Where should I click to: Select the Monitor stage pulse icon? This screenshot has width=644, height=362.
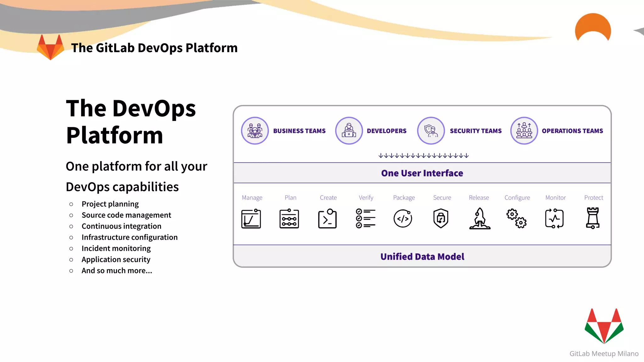pos(554,218)
